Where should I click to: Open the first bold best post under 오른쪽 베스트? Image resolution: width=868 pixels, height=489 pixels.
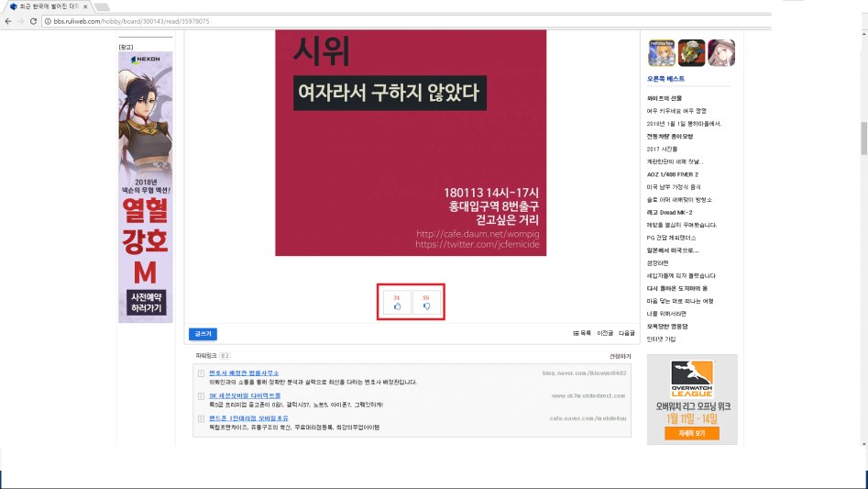click(665, 98)
